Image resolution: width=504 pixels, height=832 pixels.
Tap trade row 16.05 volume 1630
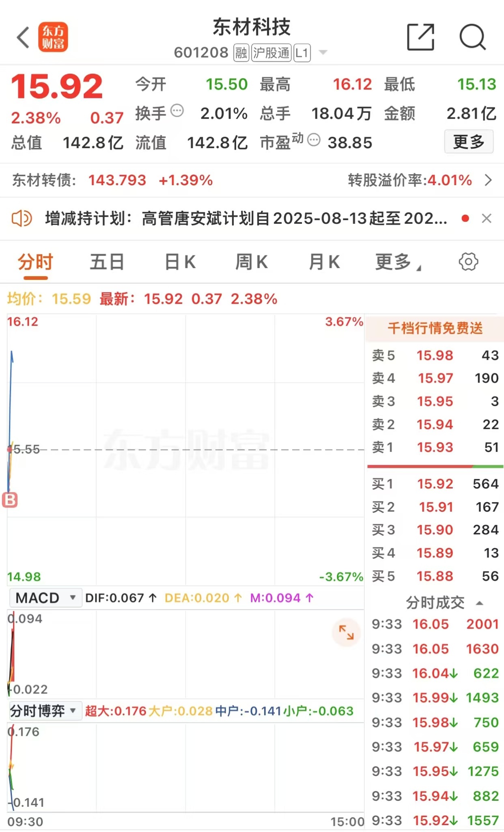[x=435, y=649]
